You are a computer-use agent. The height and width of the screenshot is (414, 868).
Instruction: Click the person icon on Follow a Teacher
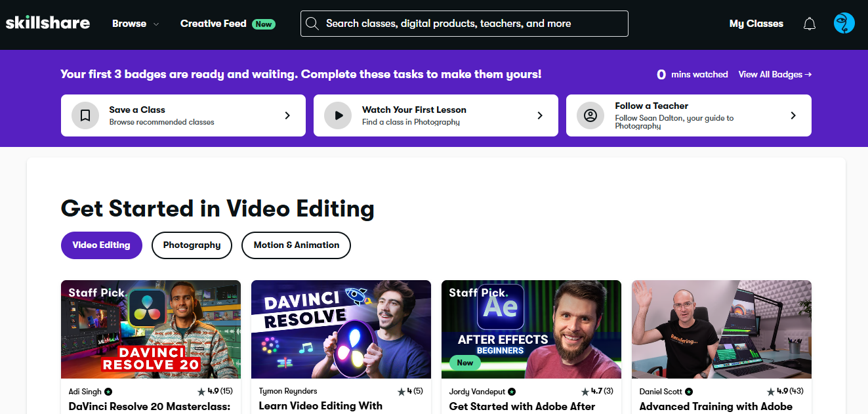coord(590,115)
